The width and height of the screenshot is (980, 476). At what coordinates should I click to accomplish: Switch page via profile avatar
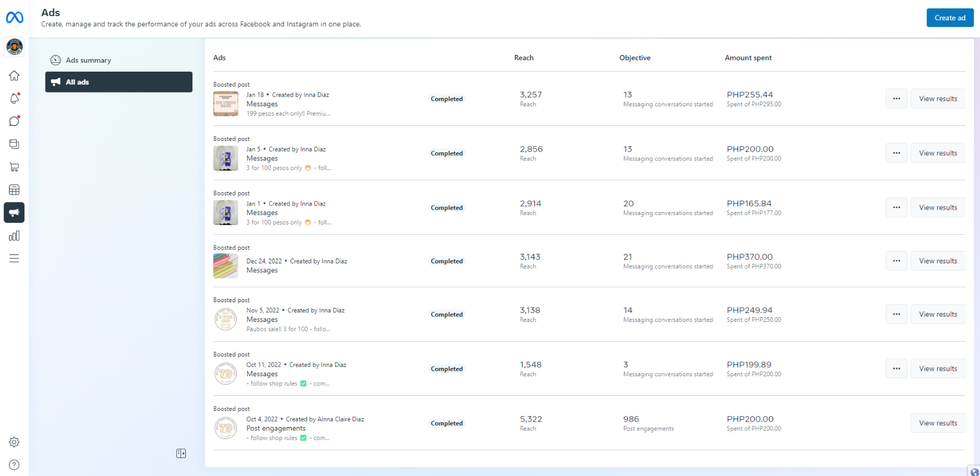(x=14, y=47)
